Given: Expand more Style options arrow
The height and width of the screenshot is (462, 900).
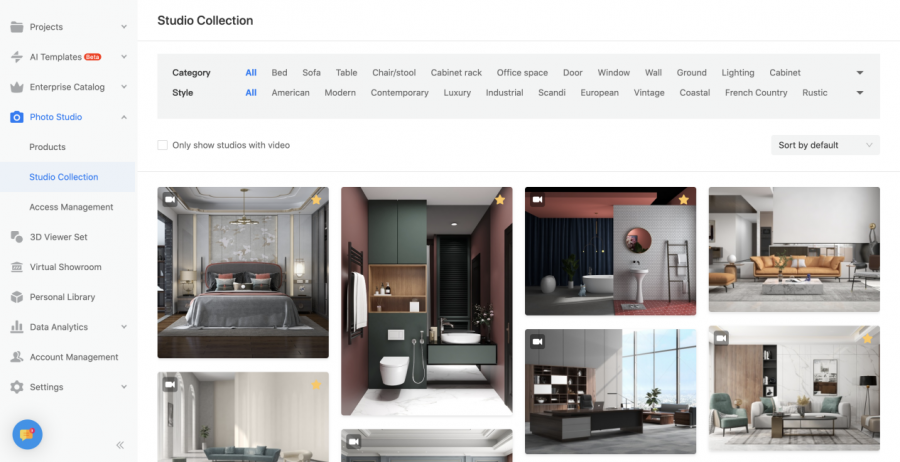Looking at the screenshot, I should [x=860, y=93].
